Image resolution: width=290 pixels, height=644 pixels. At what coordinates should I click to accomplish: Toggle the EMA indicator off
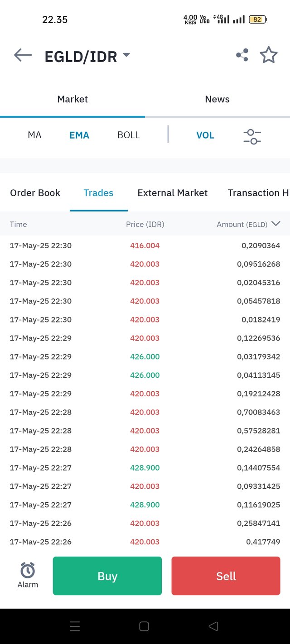click(79, 135)
